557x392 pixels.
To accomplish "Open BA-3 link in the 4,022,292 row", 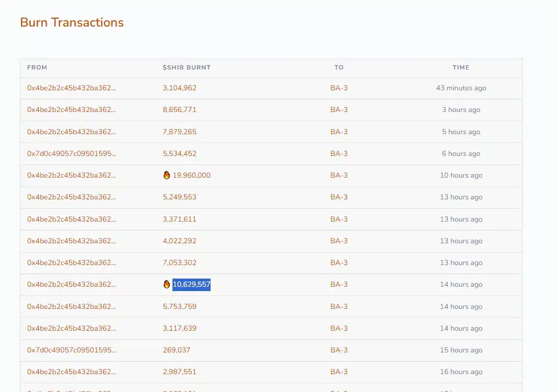I will [339, 241].
